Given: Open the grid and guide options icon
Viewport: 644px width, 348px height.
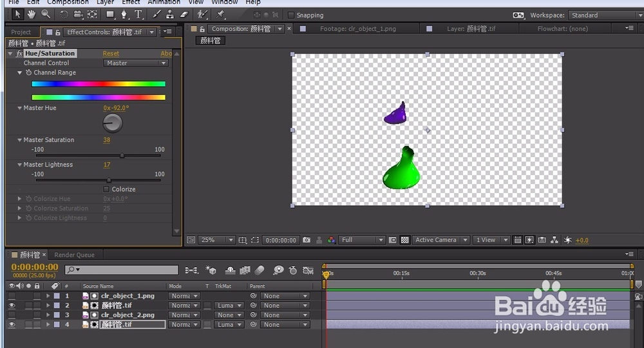Looking at the screenshot, I should coord(243,240).
